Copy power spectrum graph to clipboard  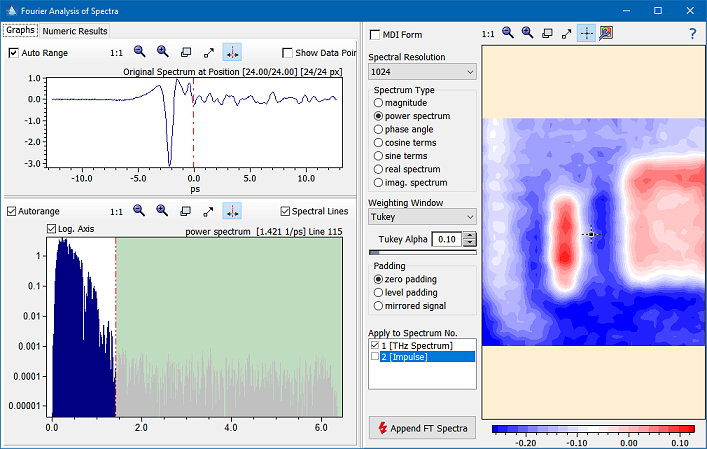[x=185, y=211]
